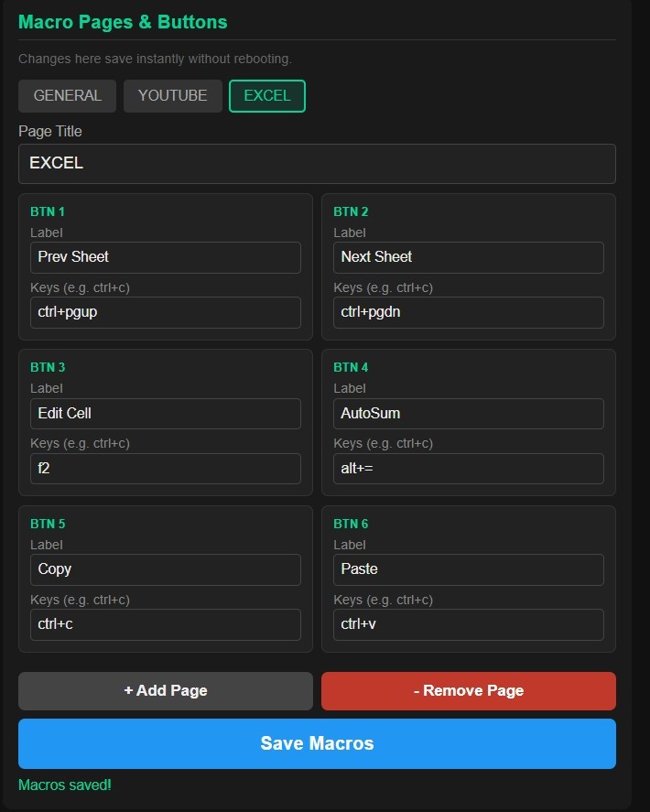This screenshot has width=650, height=812.
Task: Edit BTN 3 label Edit Cell
Action: tap(166, 413)
